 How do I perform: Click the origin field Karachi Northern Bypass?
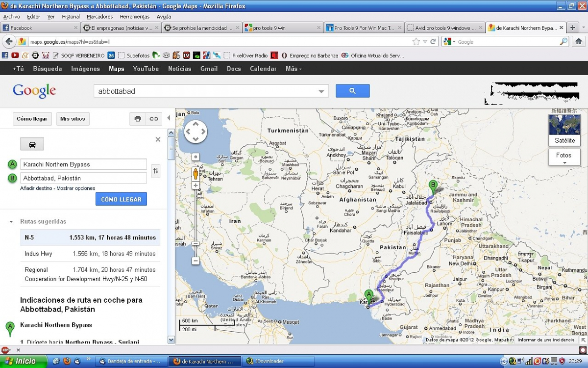[83, 164]
